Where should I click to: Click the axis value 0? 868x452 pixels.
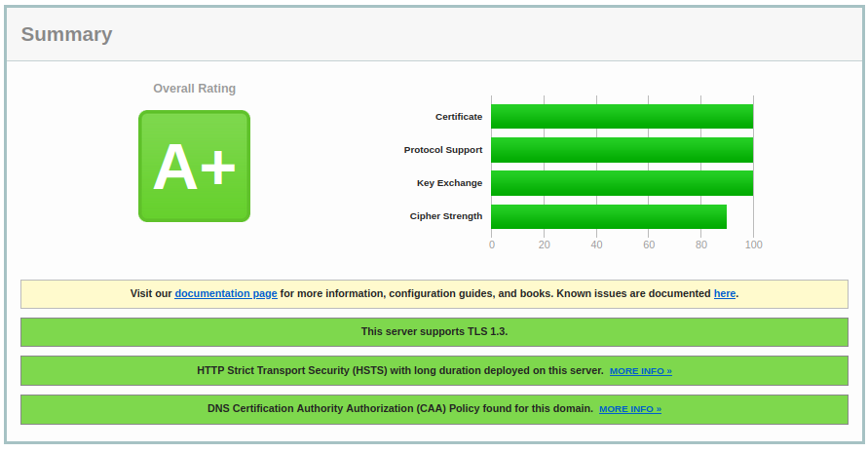(x=492, y=245)
